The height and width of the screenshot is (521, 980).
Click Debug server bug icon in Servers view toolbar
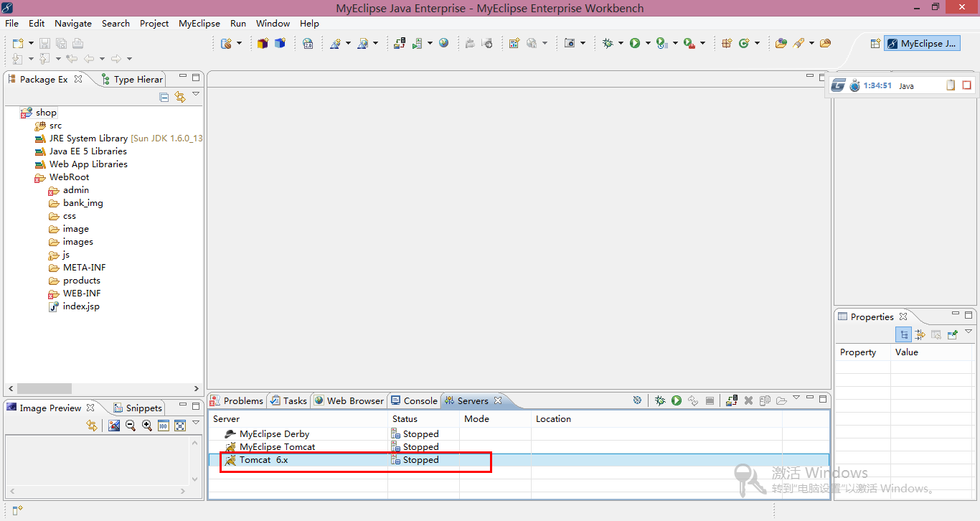(x=660, y=400)
